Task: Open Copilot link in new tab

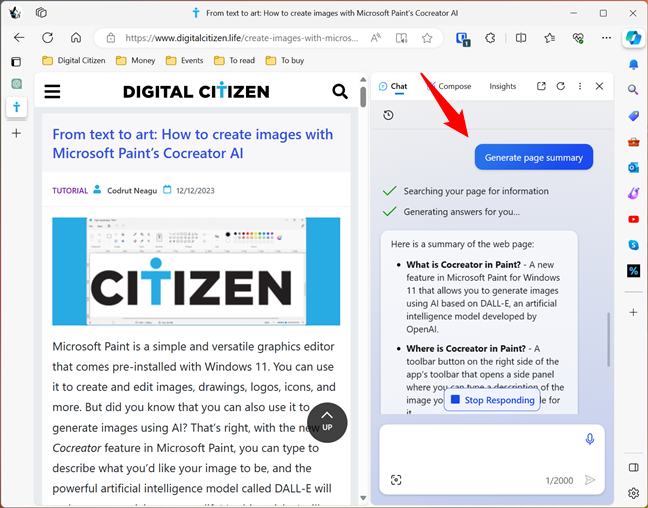Action: tap(541, 86)
